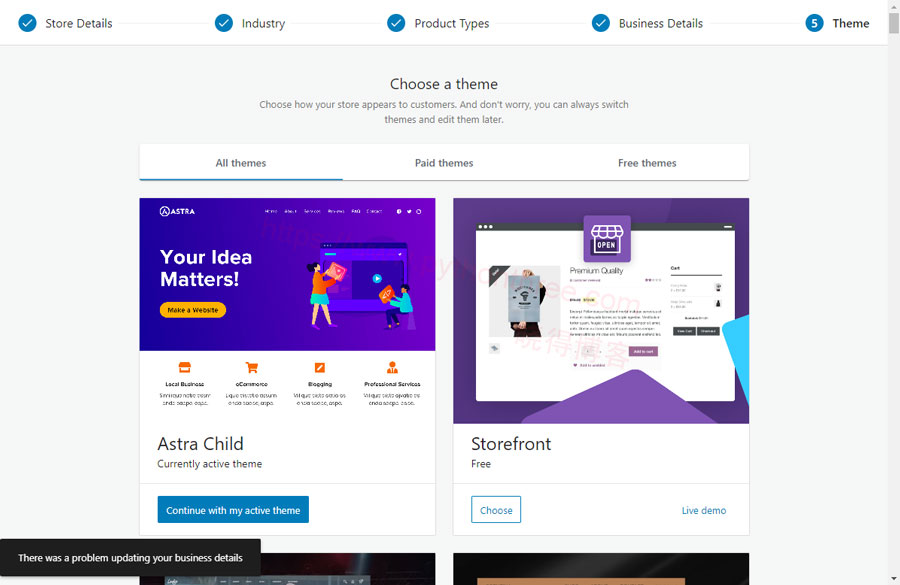Click the Twitter icon in Astra preview header
Screen dimensions: 900x585
tap(408, 211)
